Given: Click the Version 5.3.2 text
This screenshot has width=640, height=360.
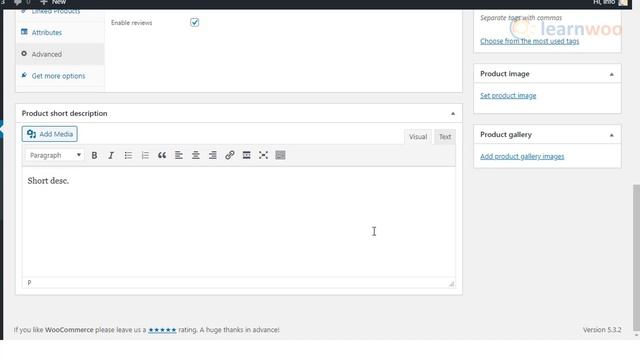Looking at the screenshot, I should [602, 330].
